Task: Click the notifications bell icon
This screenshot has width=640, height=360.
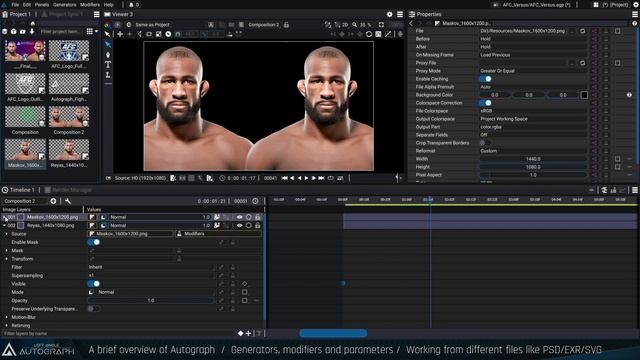Action: point(131,4)
